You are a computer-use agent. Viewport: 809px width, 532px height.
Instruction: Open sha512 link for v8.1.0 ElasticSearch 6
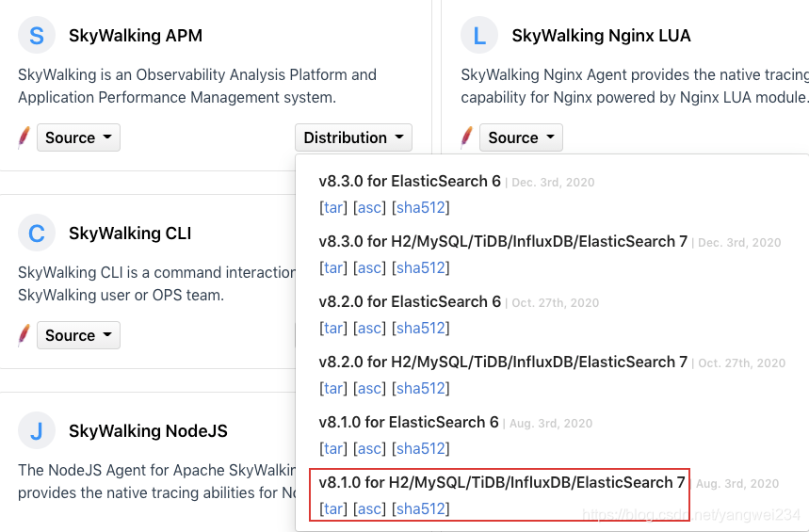(x=420, y=449)
